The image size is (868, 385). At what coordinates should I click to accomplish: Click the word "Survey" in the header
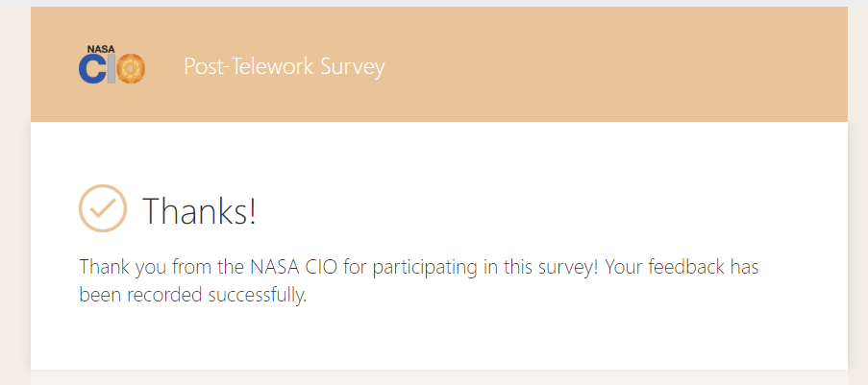[x=355, y=67]
